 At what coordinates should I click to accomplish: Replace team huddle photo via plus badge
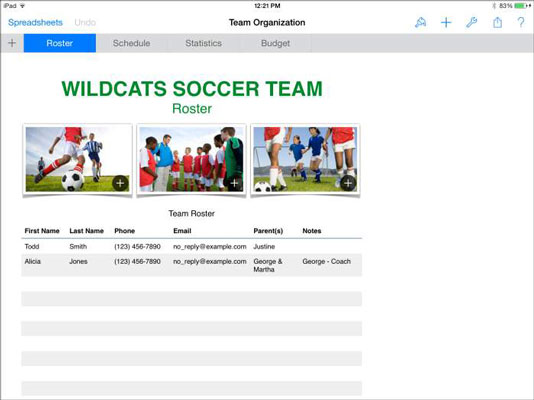[x=234, y=183]
